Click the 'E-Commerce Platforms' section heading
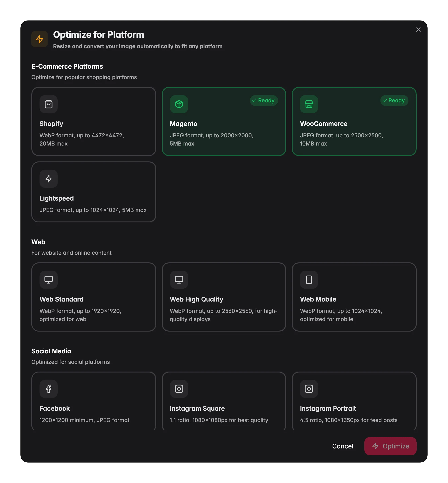448x483 pixels. (x=67, y=66)
